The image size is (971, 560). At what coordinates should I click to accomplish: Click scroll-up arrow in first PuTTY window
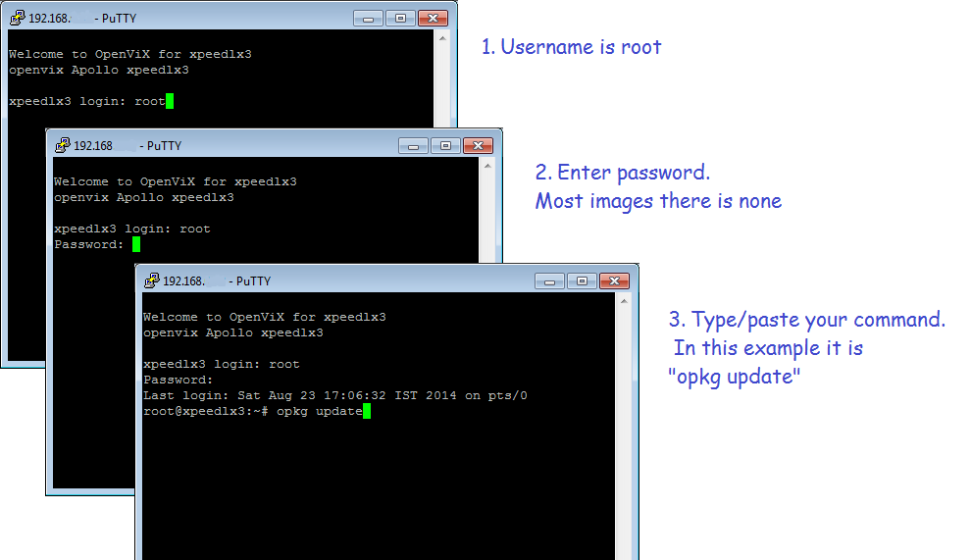coord(442,38)
